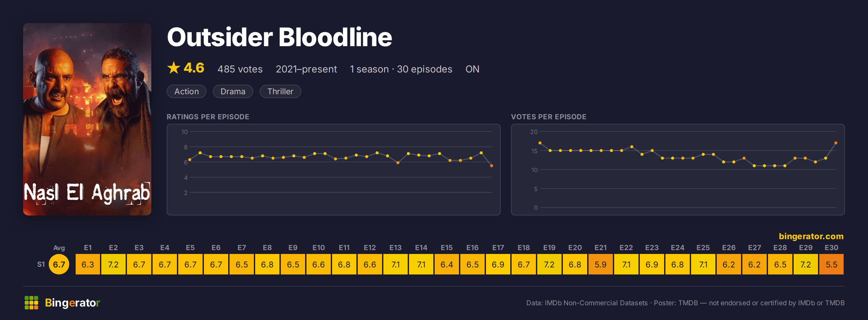Open the Nasl El Aghrab poster
The image size is (868, 320).
(87, 119)
